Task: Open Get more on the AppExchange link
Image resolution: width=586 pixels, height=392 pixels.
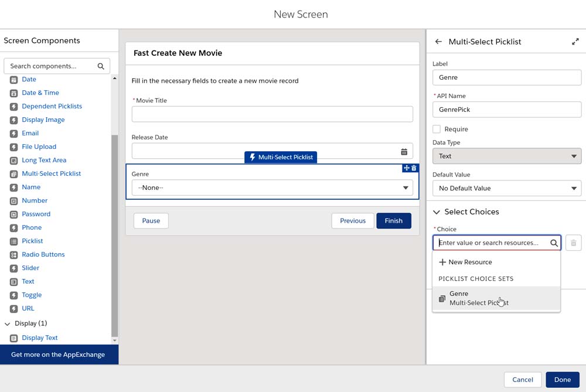Action: tap(58, 354)
